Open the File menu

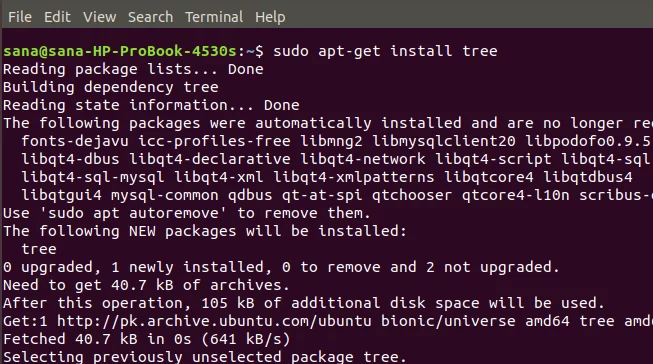(20, 17)
